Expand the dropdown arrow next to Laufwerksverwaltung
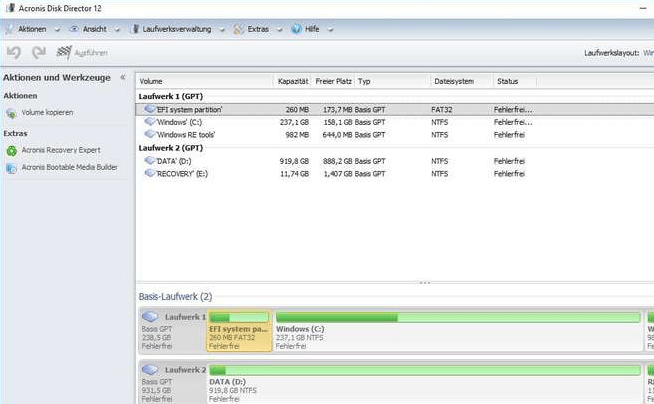 [x=222, y=30]
